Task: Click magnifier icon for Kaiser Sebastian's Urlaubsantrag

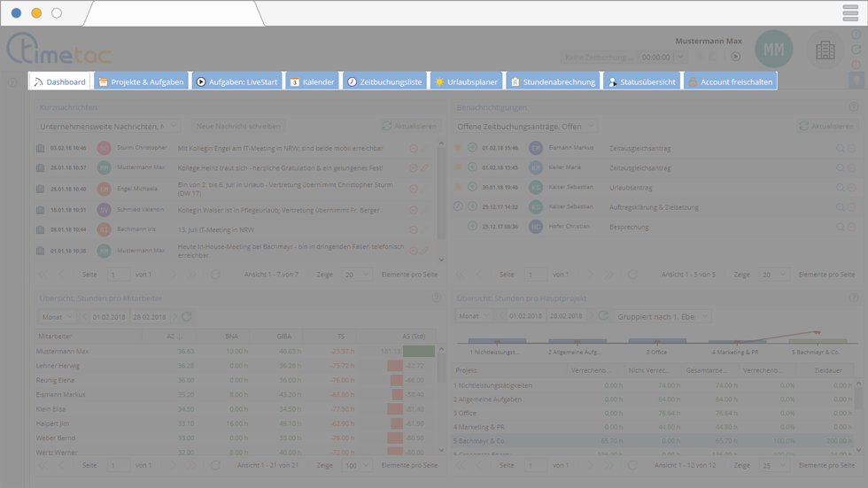Action: point(841,188)
